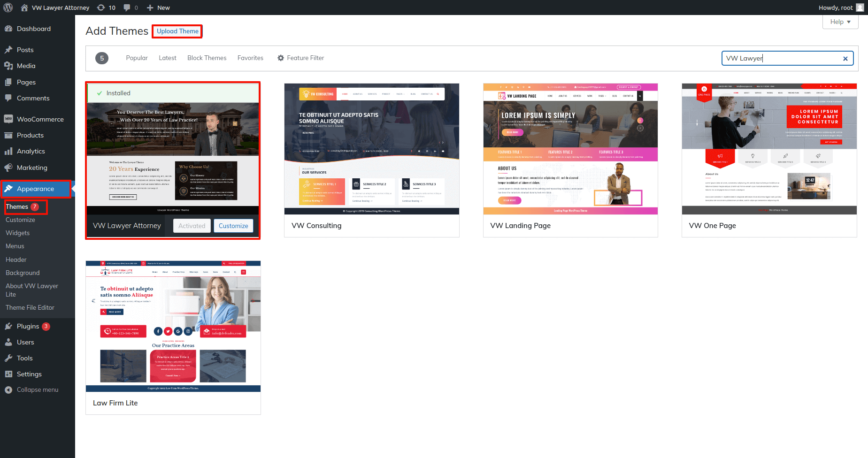Click the Settings sliders icon
Viewport: 868px width, 458px height.
click(8, 374)
